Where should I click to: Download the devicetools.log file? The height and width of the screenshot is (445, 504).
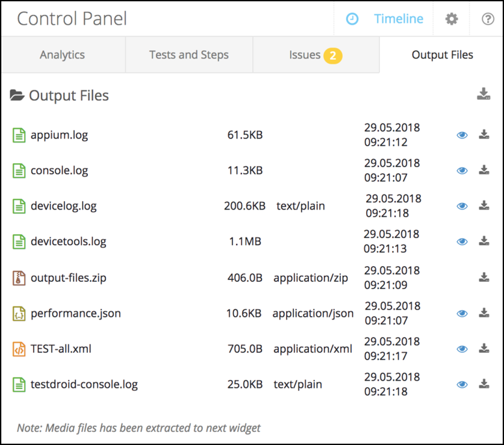(x=484, y=241)
